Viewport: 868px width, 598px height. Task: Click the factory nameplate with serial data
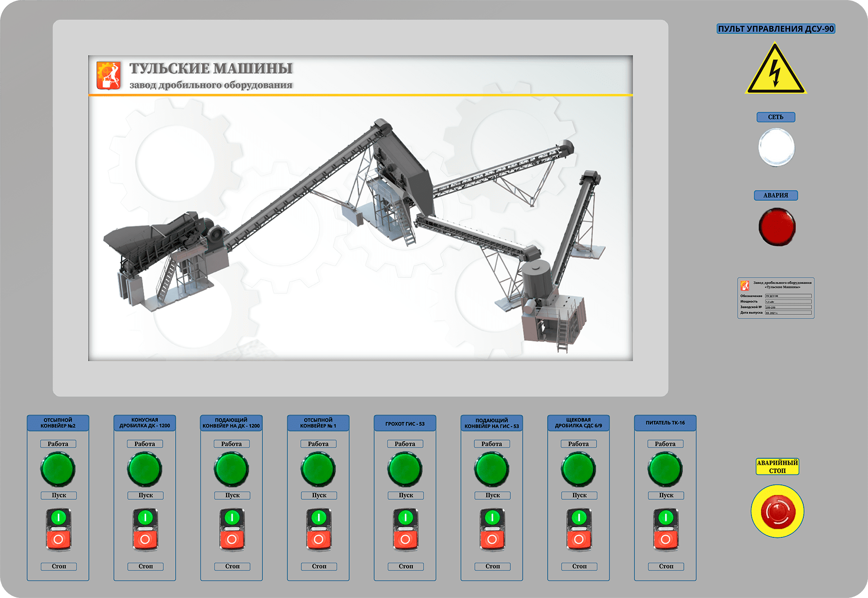click(x=776, y=298)
